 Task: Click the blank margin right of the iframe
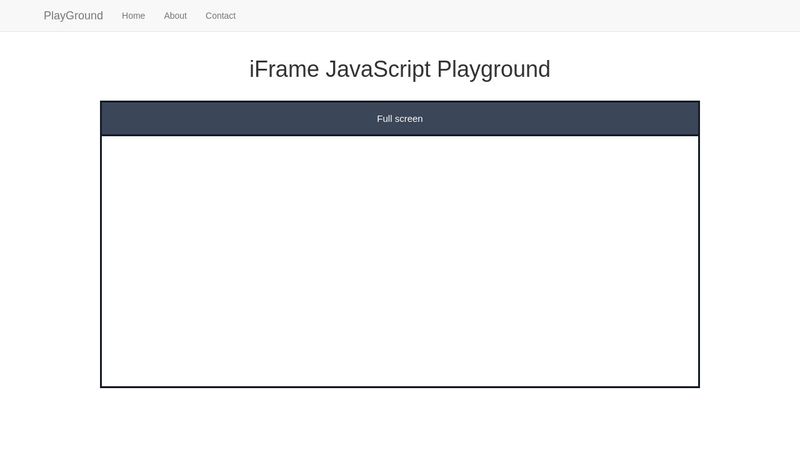[x=750, y=245]
